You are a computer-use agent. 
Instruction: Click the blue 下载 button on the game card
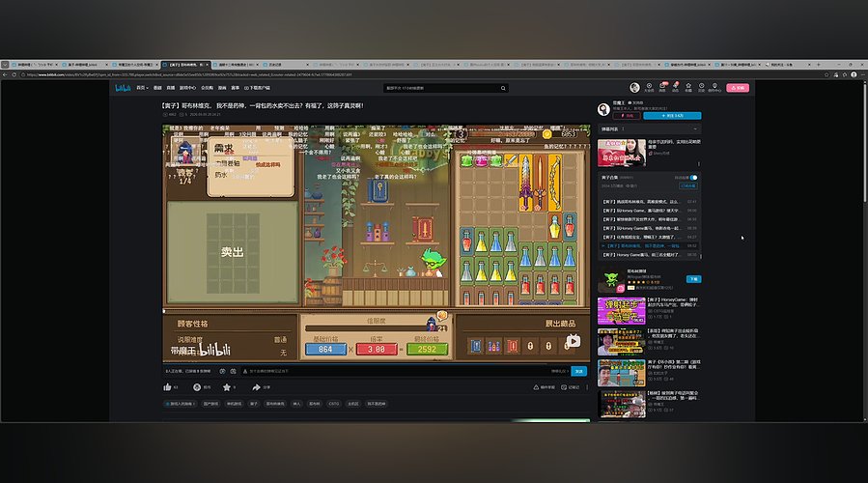(x=693, y=278)
